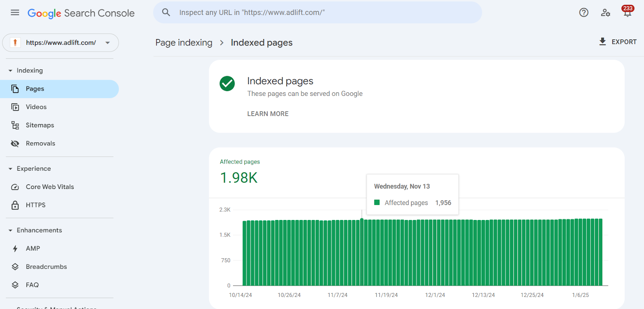Click the FAQ layers icon
Viewport: 644px width, 309px height.
point(15,285)
